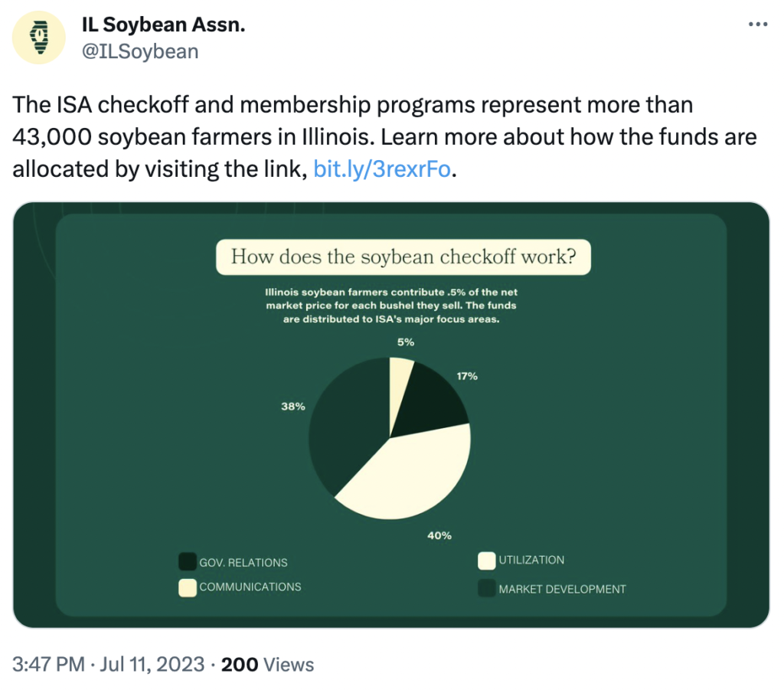Select the 38% pie chart slice
Image resolution: width=784 pixels, height=690 pixels.
[x=345, y=425]
